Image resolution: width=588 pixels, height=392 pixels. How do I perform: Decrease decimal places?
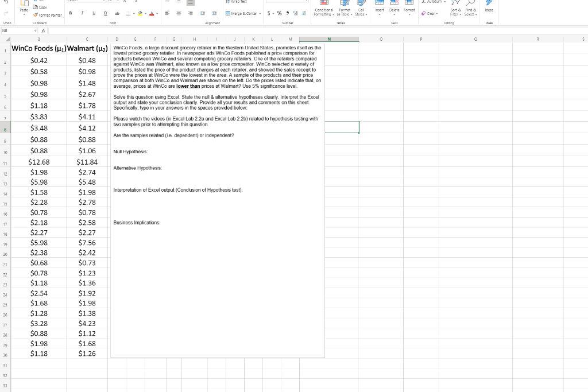304,13
